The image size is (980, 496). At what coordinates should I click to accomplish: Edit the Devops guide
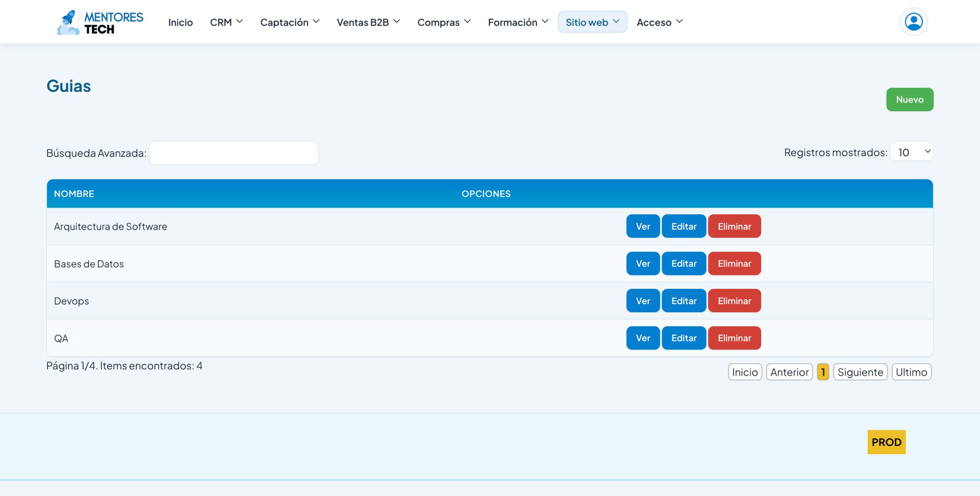coord(684,301)
